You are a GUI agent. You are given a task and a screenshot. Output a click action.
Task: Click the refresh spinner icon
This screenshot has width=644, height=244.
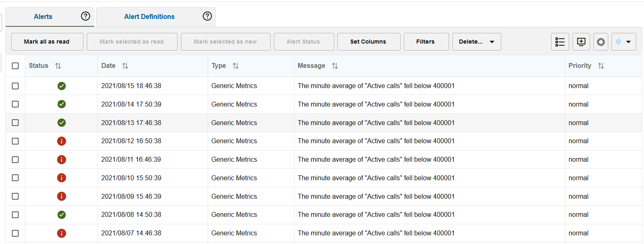tap(601, 42)
